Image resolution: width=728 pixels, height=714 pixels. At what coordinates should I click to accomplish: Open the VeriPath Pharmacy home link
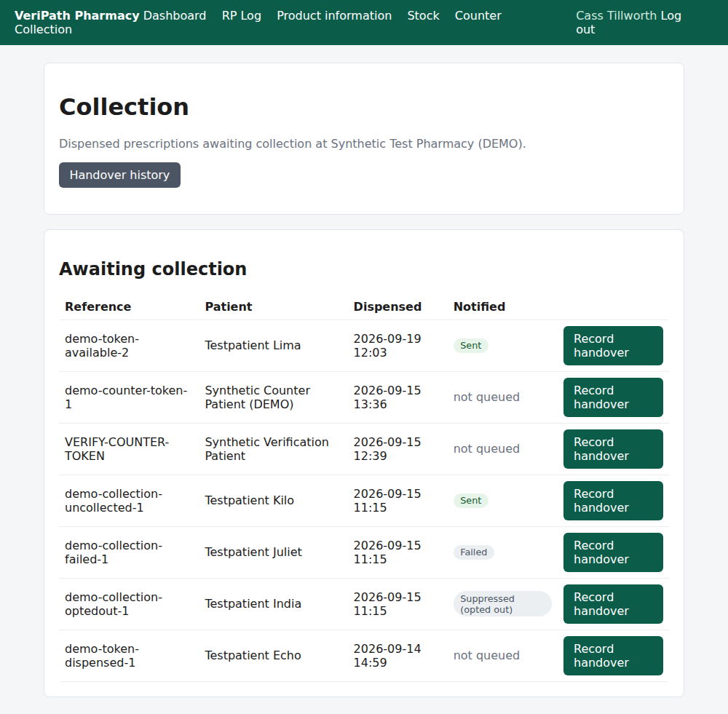76,15
